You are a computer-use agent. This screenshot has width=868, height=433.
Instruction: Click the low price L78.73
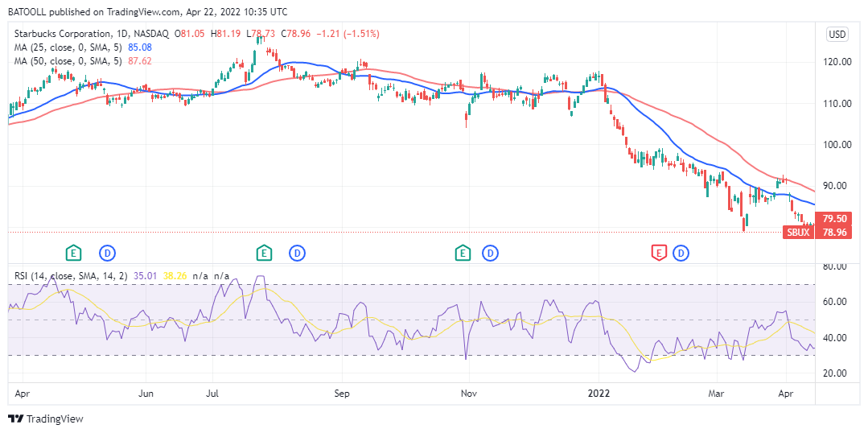coord(261,34)
